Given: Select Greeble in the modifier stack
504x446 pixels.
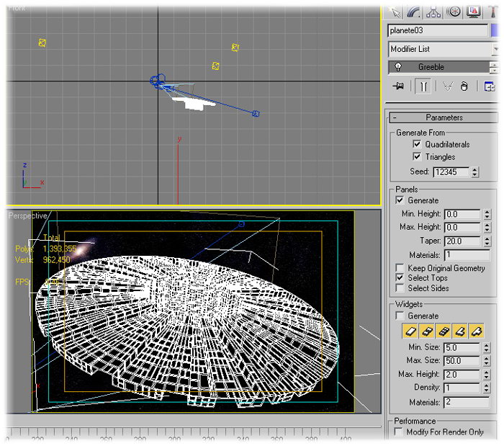Looking at the screenshot, I should coord(431,67).
